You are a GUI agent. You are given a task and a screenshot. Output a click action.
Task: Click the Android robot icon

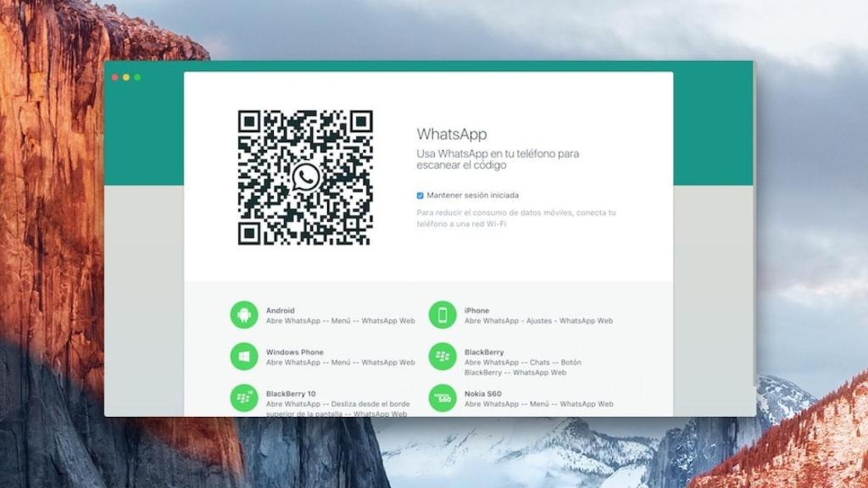pyautogui.click(x=244, y=315)
